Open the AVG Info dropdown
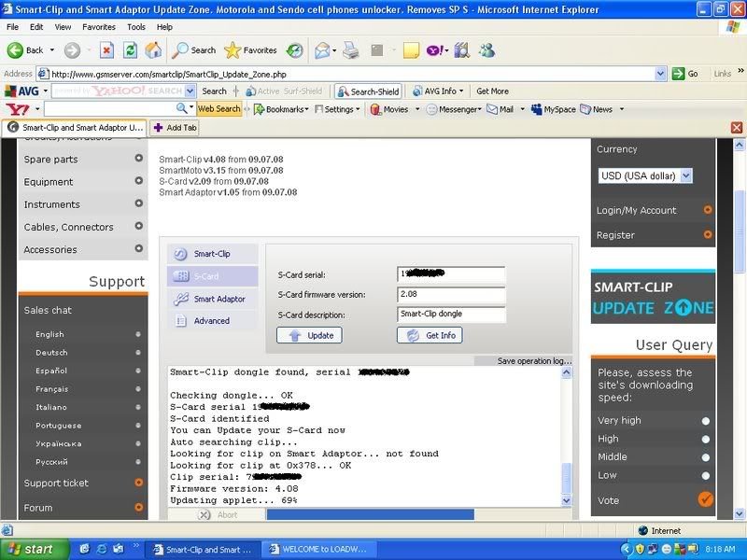The image size is (747, 560). (x=461, y=91)
